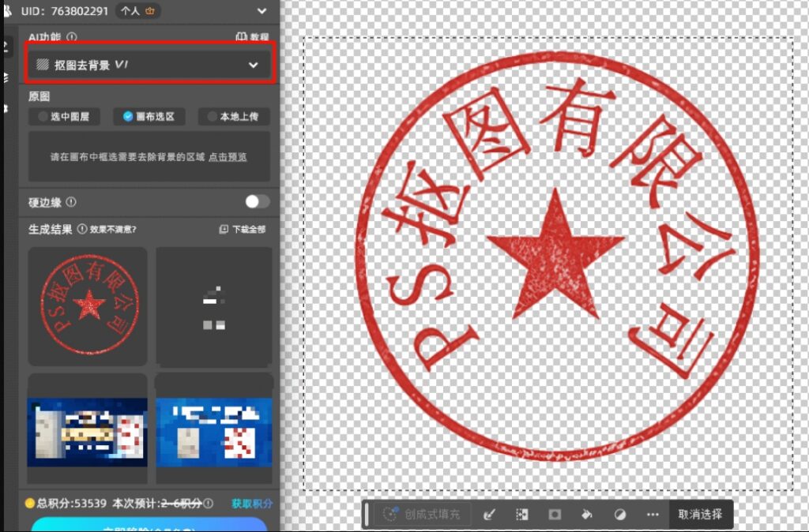Expand the account chevron at top right of panel

261,11
